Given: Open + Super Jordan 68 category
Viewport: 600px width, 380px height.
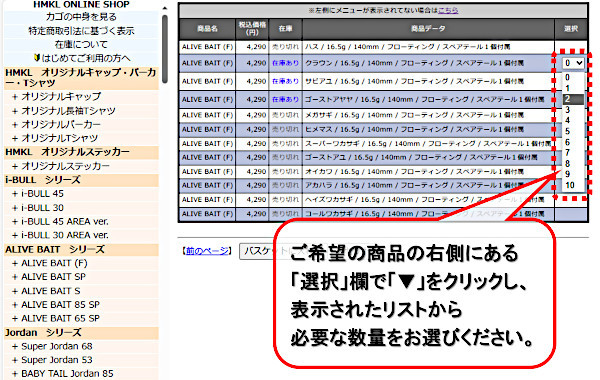Looking at the screenshot, I should click(x=52, y=346).
